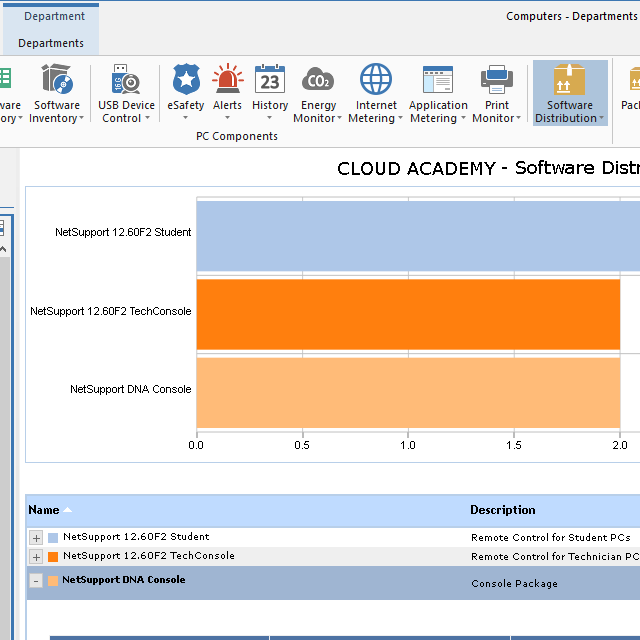This screenshot has width=640, height=640.
Task: Expand Print Monitor dropdown arrow
Action: coord(518,118)
